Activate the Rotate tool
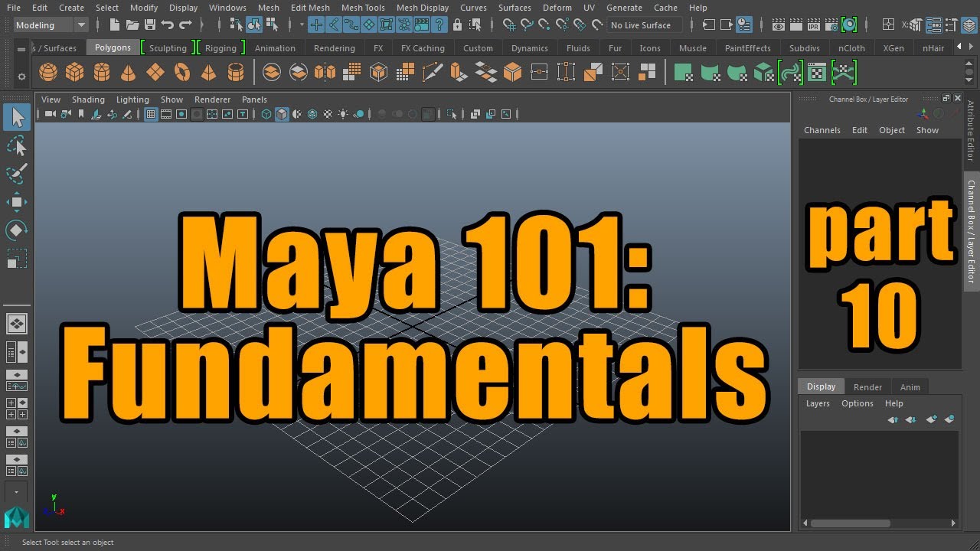The width and height of the screenshot is (980, 551). point(17,230)
